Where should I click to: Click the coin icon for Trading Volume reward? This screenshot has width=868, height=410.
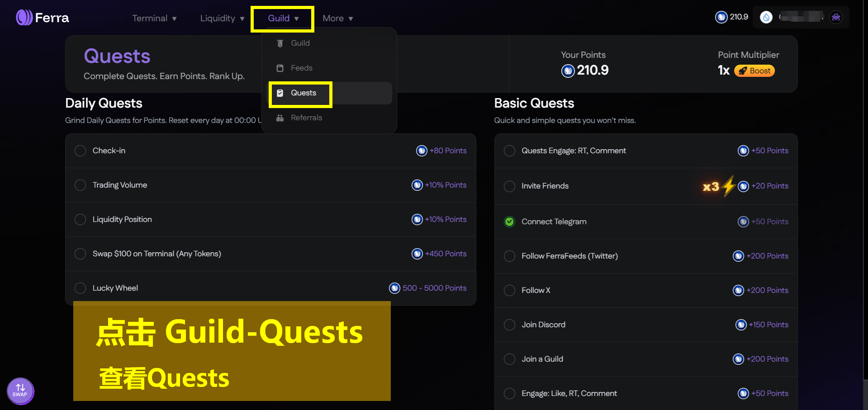pos(417,185)
